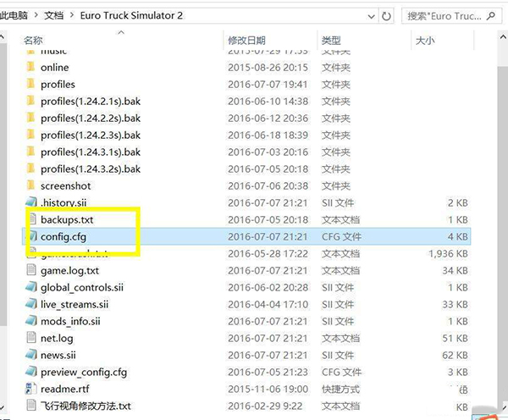Expand the chevron after 文档 in path

[x=72, y=15]
